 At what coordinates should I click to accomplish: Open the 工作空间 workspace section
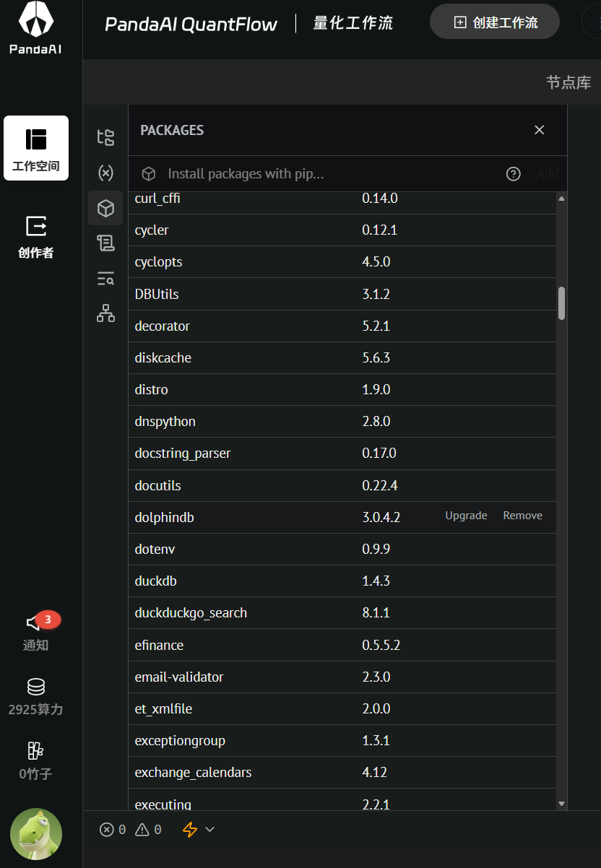click(36, 148)
